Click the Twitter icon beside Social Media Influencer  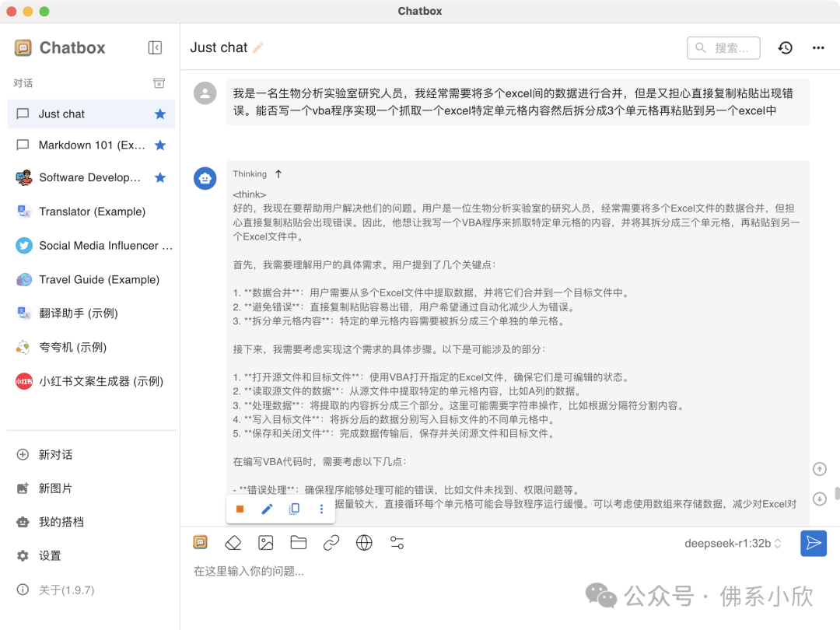coord(23,245)
